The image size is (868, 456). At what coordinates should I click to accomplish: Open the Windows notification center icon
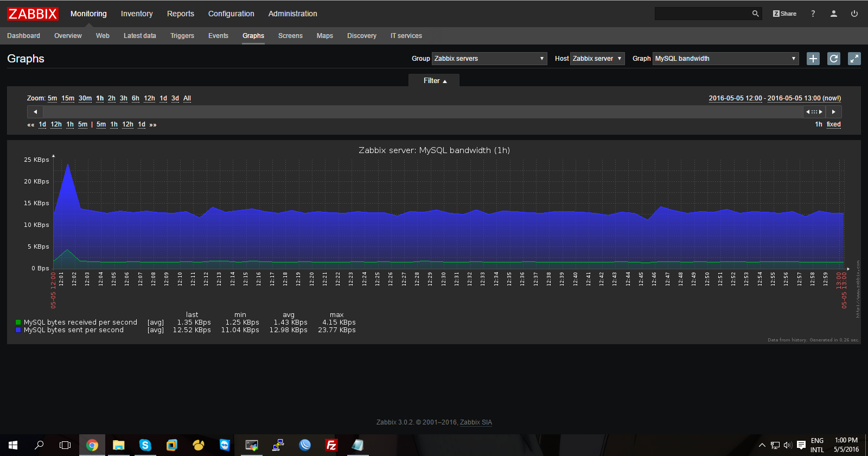click(801, 445)
